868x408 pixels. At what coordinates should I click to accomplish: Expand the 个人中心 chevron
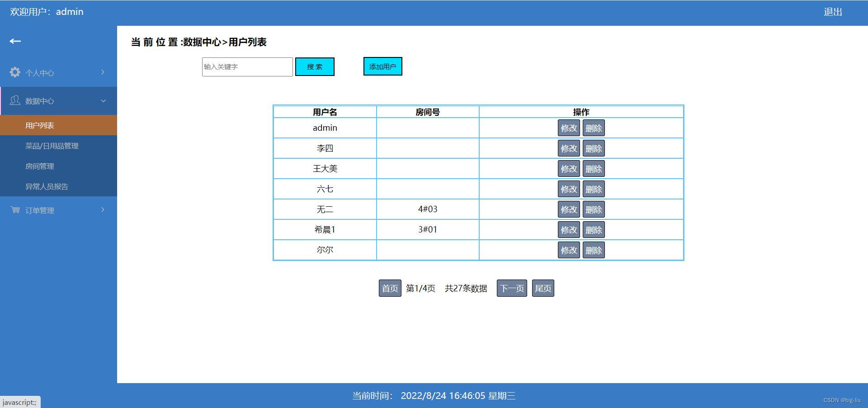(x=103, y=72)
